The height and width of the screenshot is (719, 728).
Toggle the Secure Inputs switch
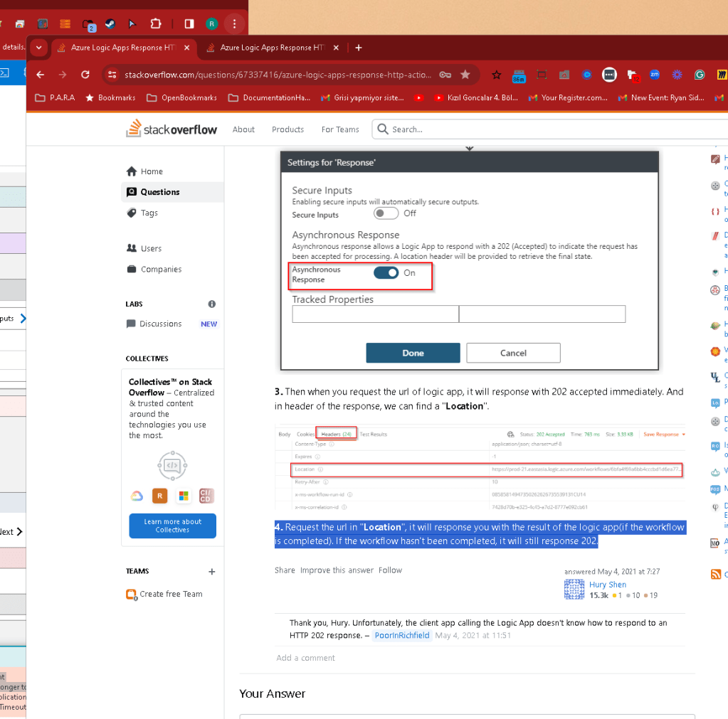[x=386, y=213]
